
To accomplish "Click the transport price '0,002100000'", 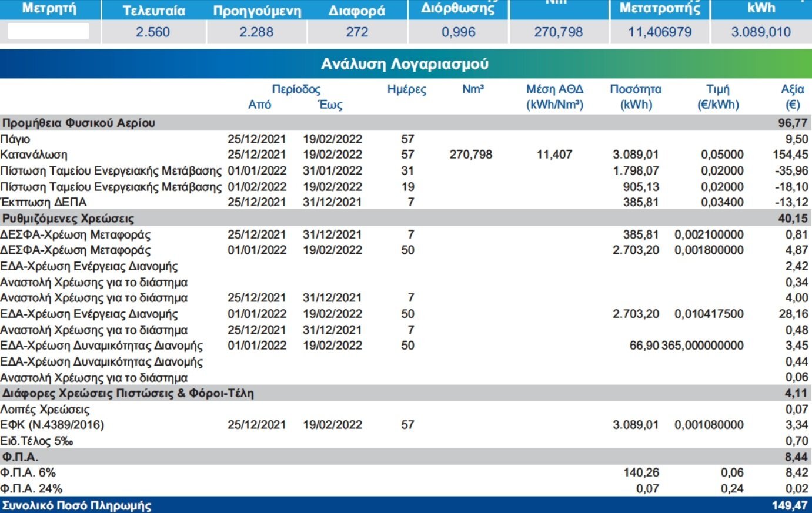I will pyautogui.click(x=709, y=234).
